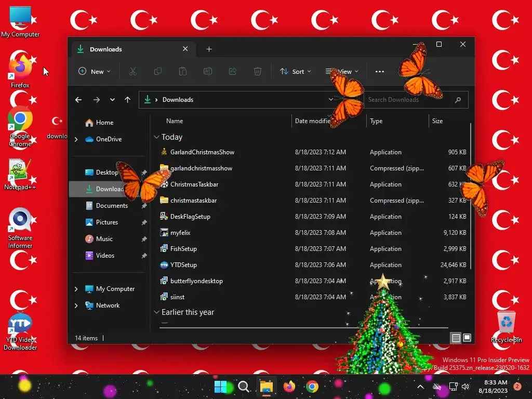The height and width of the screenshot is (399, 532).
Task: Go back with the left arrow
Action: [78, 100]
